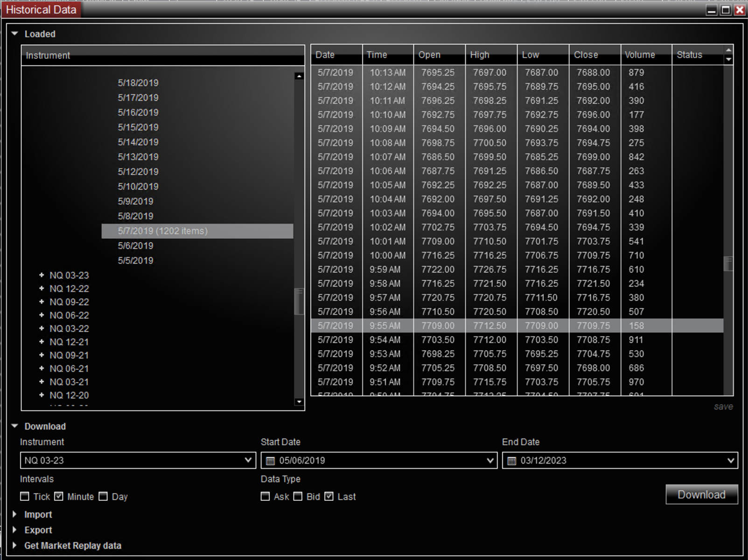The height and width of the screenshot is (560, 748).
Task: Click the instrument tree scroll-up arrow
Action: 299,76
